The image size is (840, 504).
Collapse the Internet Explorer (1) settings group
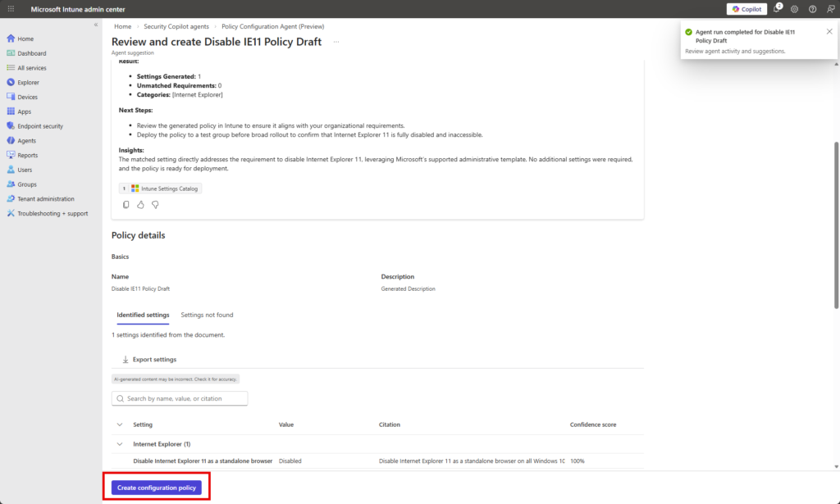pos(121,443)
